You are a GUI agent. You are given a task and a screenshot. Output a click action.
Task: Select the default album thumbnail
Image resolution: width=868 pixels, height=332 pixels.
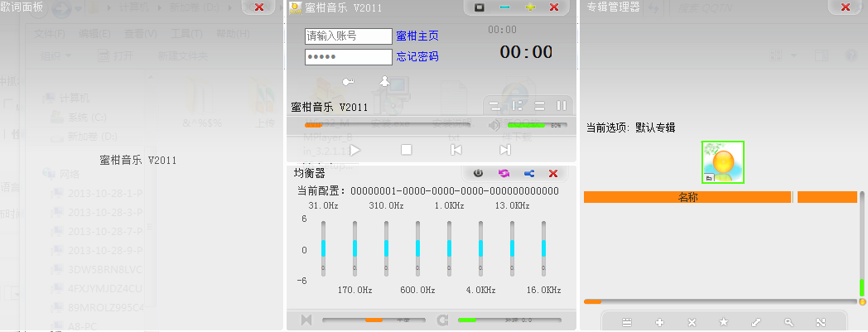click(723, 162)
